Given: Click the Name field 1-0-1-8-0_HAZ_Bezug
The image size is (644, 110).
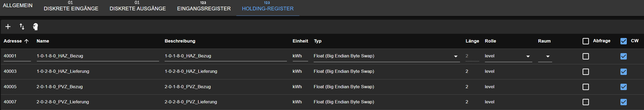Looking at the screenshot, I should pos(97,56).
